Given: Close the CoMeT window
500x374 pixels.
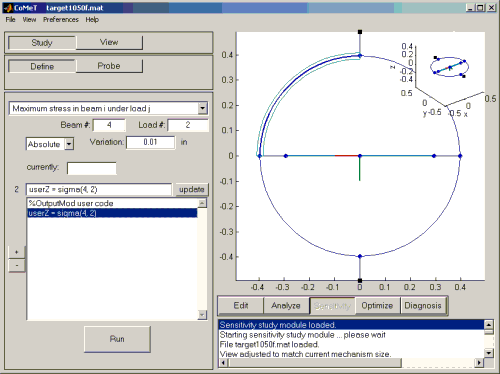Looking at the screenshot, I should coord(491,8).
